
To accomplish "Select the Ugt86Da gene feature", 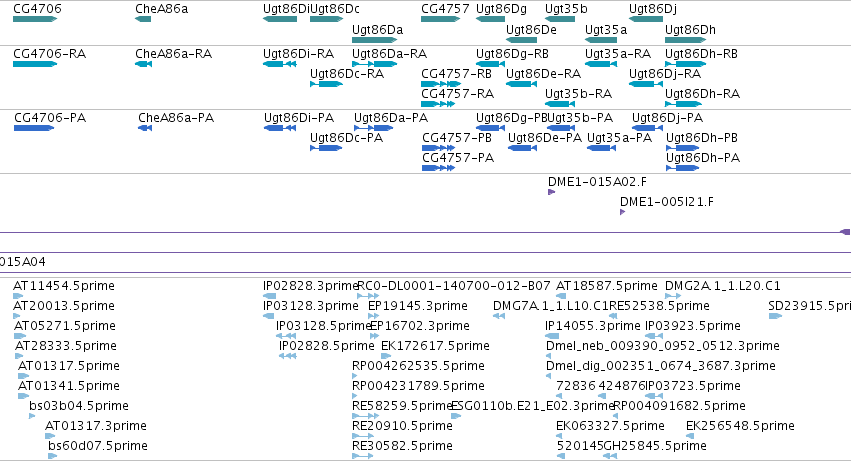I will (374, 40).
